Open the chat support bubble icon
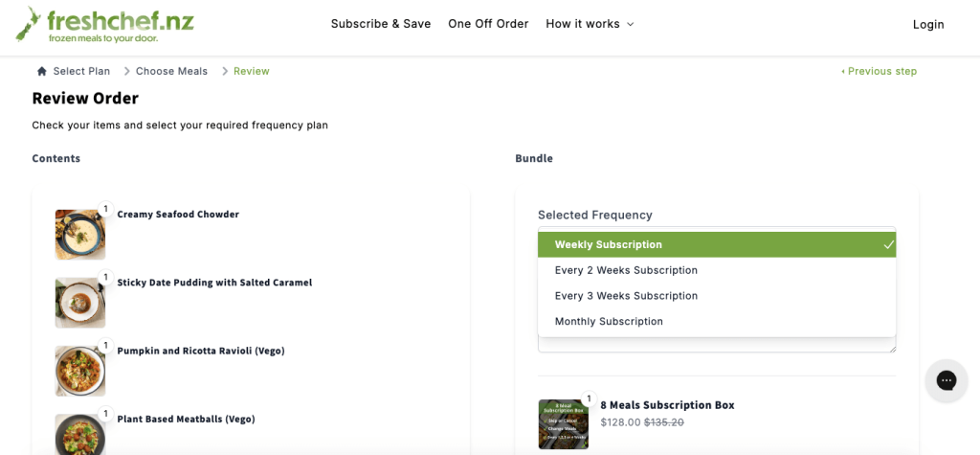 tap(947, 380)
